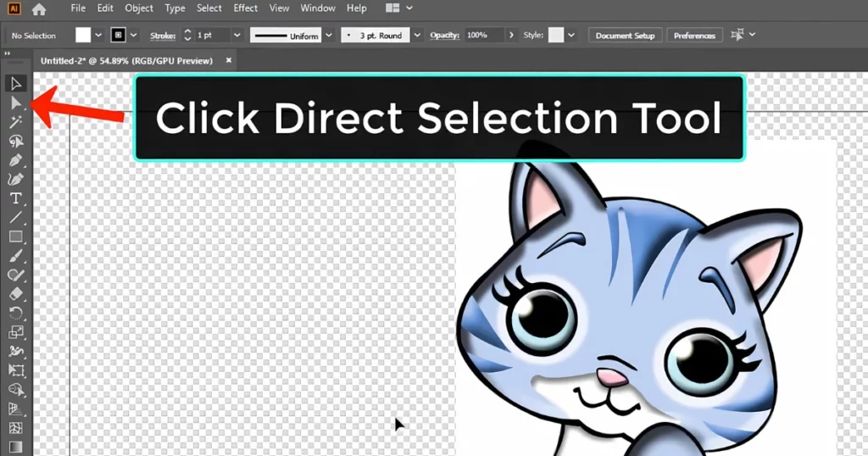Open the Uniform width profile dropdown
Image resolution: width=868 pixels, height=456 pixels.
coord(329,36)
